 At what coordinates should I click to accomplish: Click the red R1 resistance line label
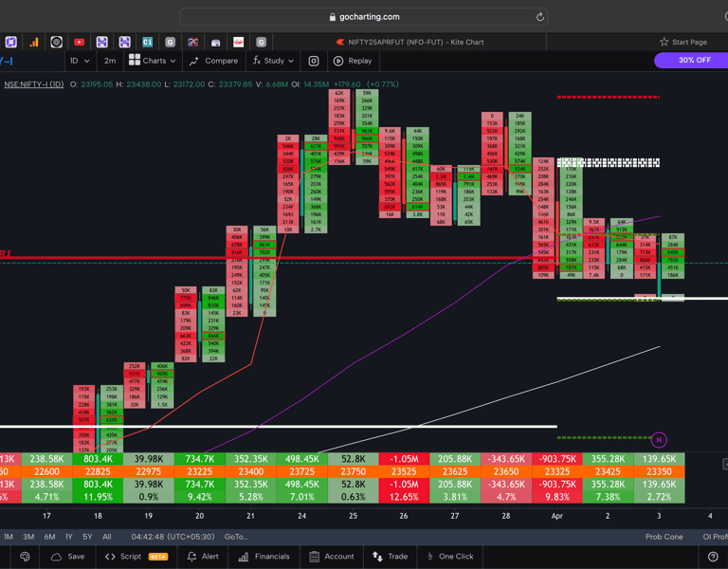pyautogui.click(x=5, y=253)
